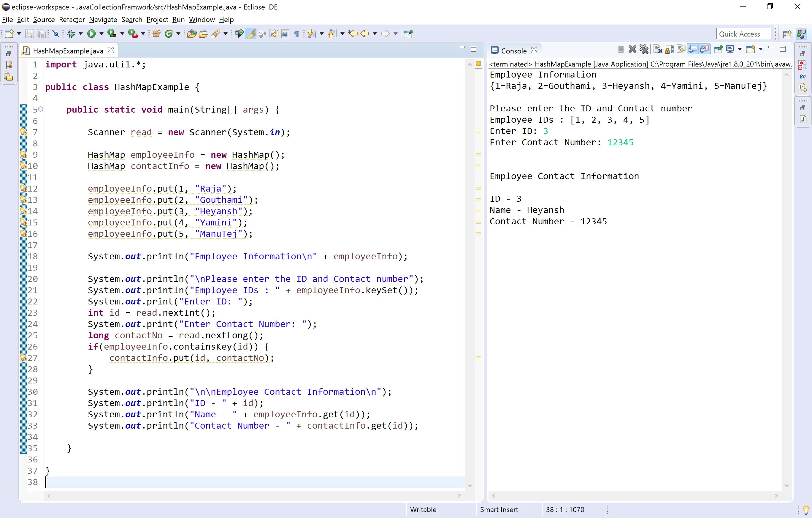
Task: Expand the Run button dropdown arrow
Action: [x=101, y=34]
